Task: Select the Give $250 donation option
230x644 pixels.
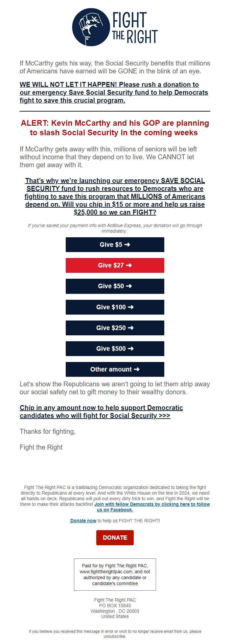Action: [115, 328]
